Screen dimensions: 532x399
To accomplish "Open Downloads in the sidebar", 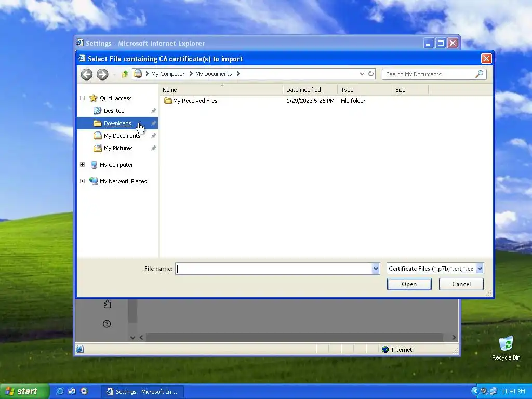I will tap(117, 123).
